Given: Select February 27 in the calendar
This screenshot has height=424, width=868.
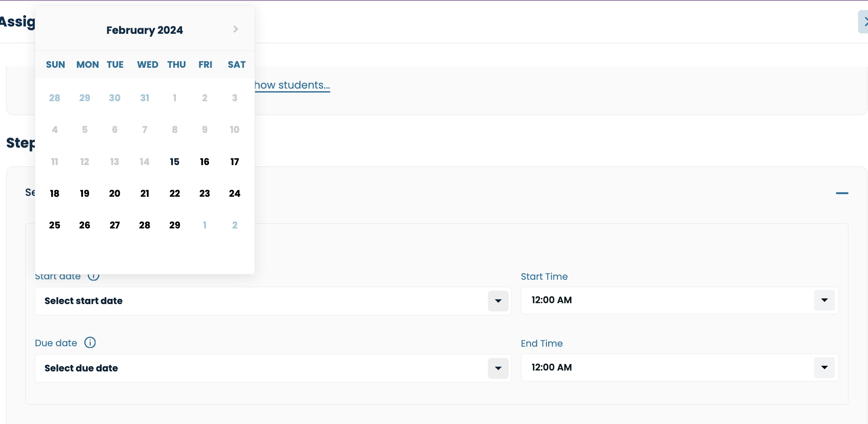Looking at the screenshot, I should [x=115, y=225].
